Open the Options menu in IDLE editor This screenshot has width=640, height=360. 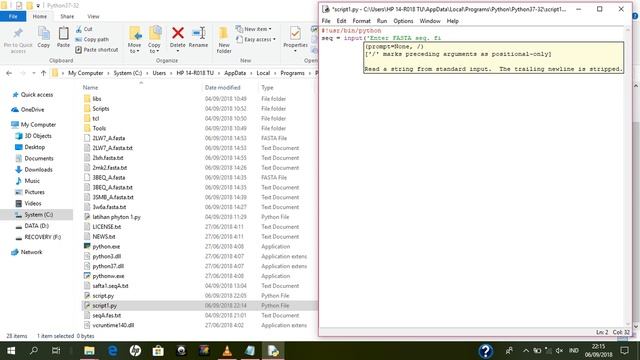tap(403, 21)
